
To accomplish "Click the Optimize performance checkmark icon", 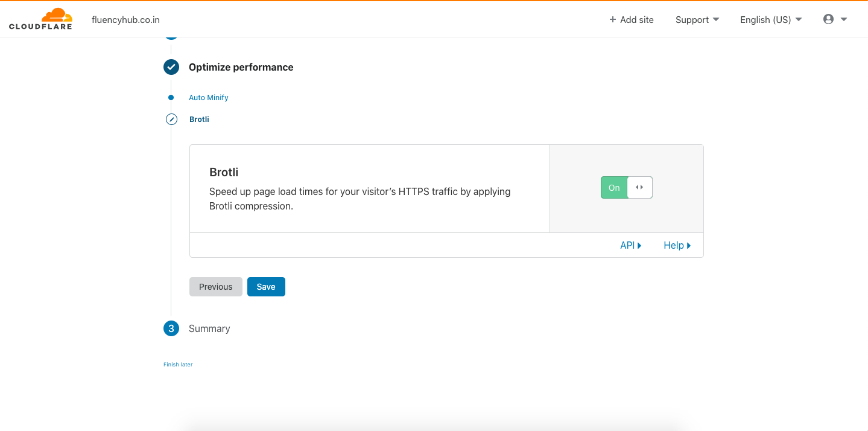I will [171, 67].
